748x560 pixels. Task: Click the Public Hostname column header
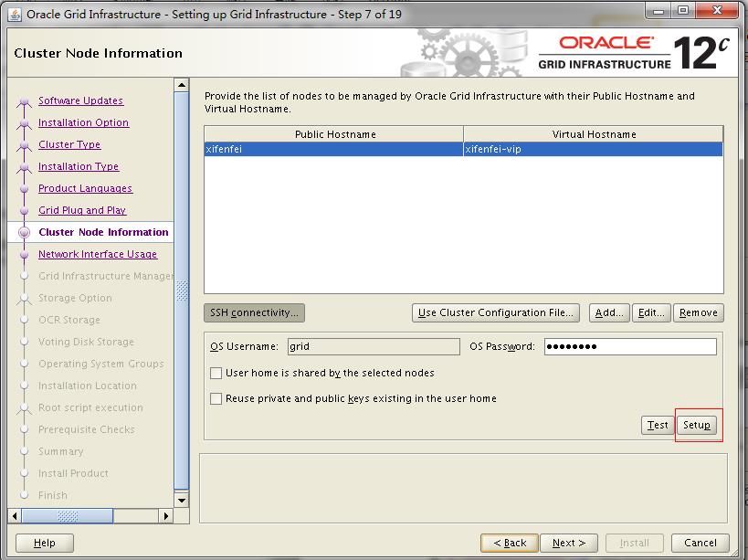click(x=334, y=134)
